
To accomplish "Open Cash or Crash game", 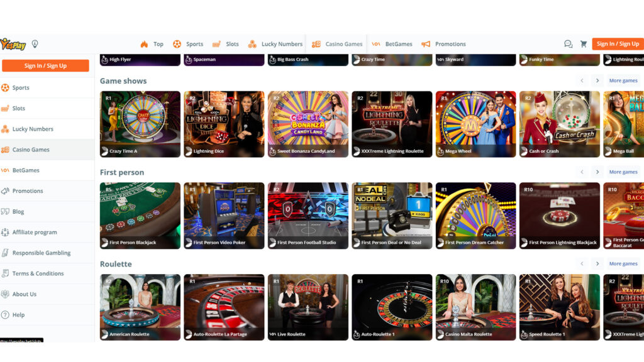I will (x=560, y=124).
